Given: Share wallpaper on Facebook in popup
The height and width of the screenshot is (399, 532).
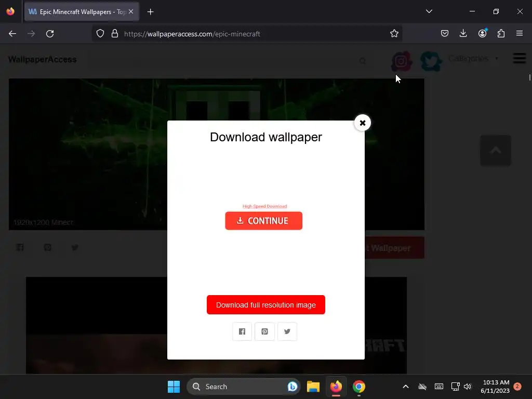Looking at the screenshot, I should coord(242,331).
